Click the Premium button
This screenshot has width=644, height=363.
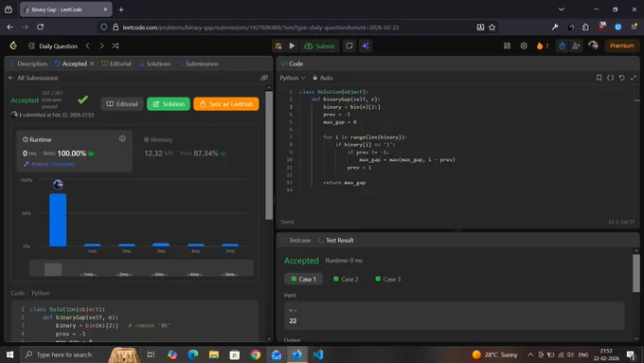622,45
